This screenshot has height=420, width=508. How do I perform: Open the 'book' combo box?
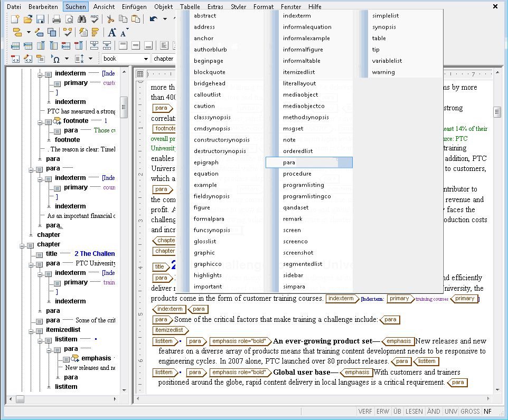[x=125, y=59]
